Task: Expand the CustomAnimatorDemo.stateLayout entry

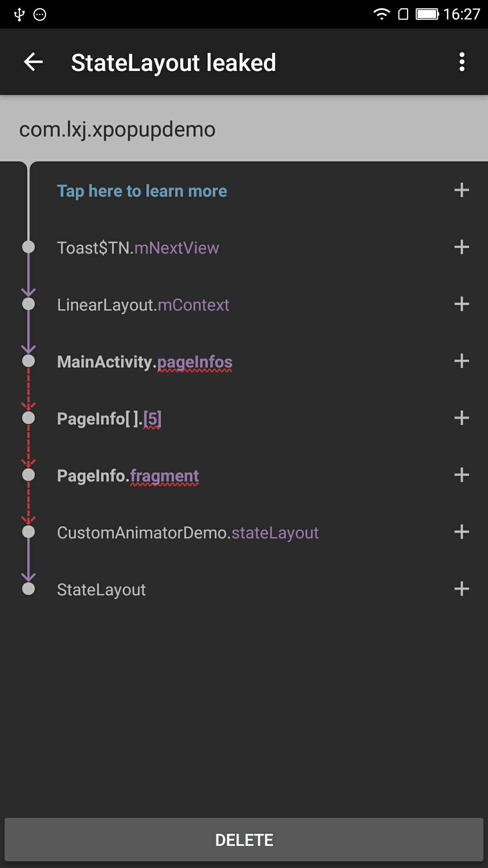Action: [461, 532]
